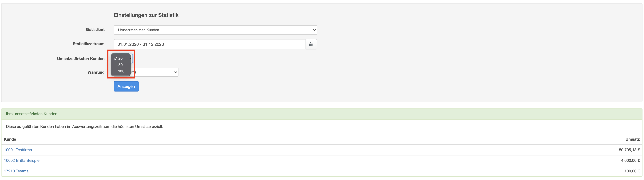This screenshot has height=180, width=644.
Task: Select the checked option 20
Action: click(x=121, y=58)
